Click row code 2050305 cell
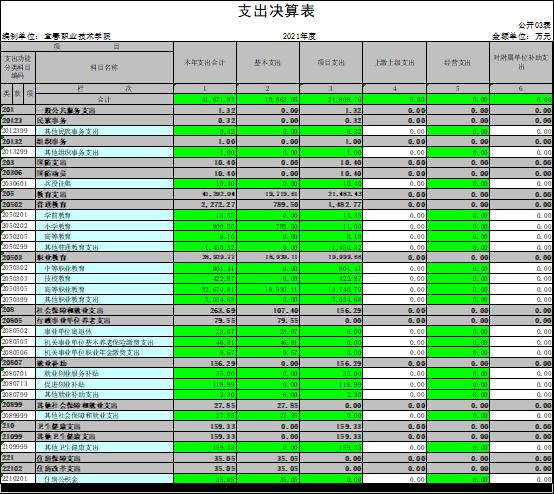554x494 pixels. coord(18,289)
